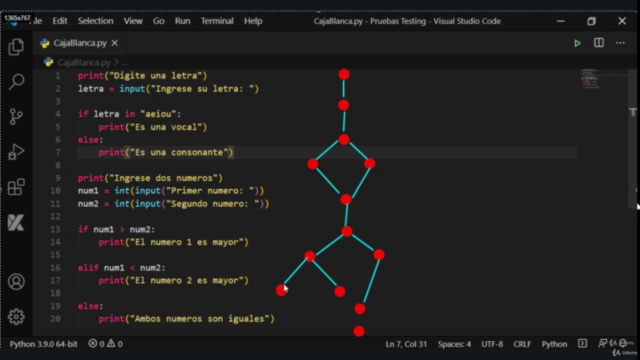Click 'if letra in "aeiou":' on line 4
Screen dimensions: 640x360
[x=129, y=114]
